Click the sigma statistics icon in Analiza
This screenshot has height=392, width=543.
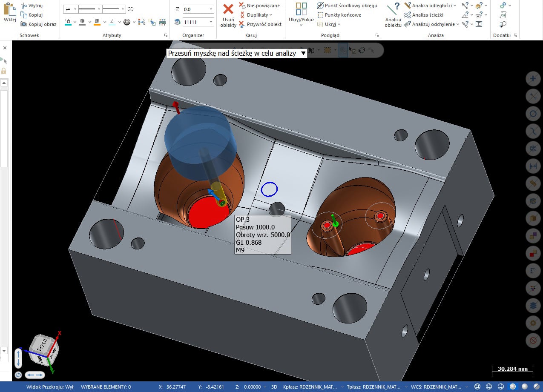[x=479, y=24]
